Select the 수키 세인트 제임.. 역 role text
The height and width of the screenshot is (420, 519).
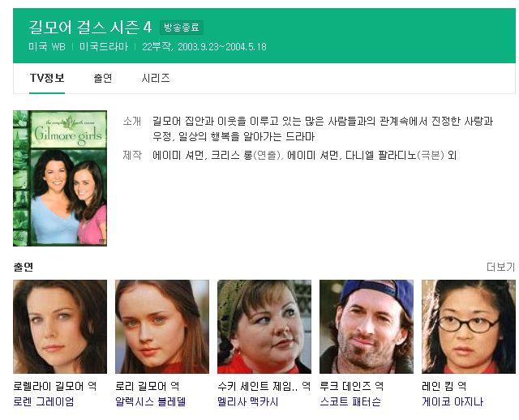click(x=264, y=386)
